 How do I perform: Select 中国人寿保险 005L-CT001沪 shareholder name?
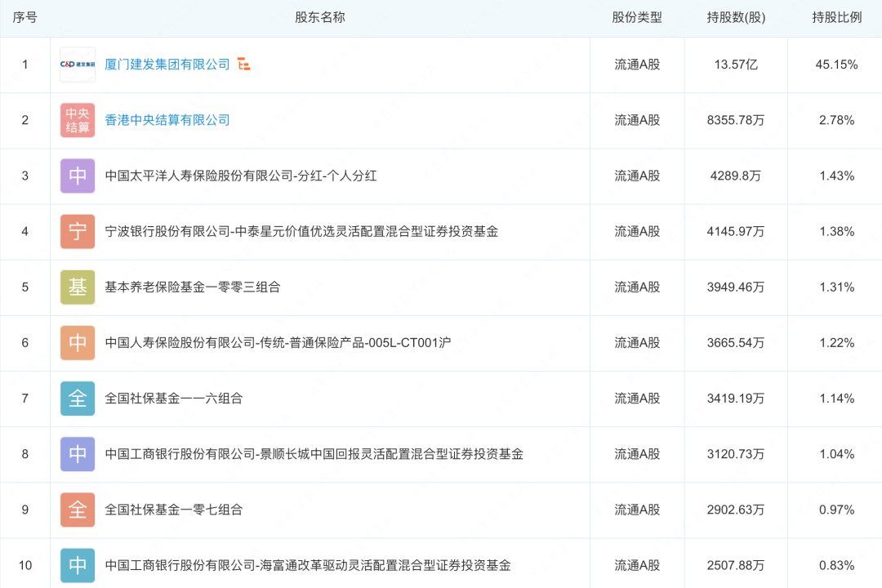[x=278, y=343]
